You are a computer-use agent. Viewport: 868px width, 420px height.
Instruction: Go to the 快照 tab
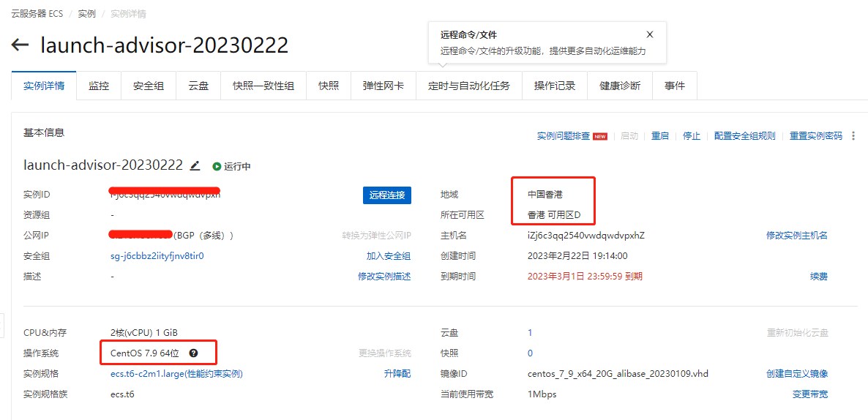[x=329, y=86]
